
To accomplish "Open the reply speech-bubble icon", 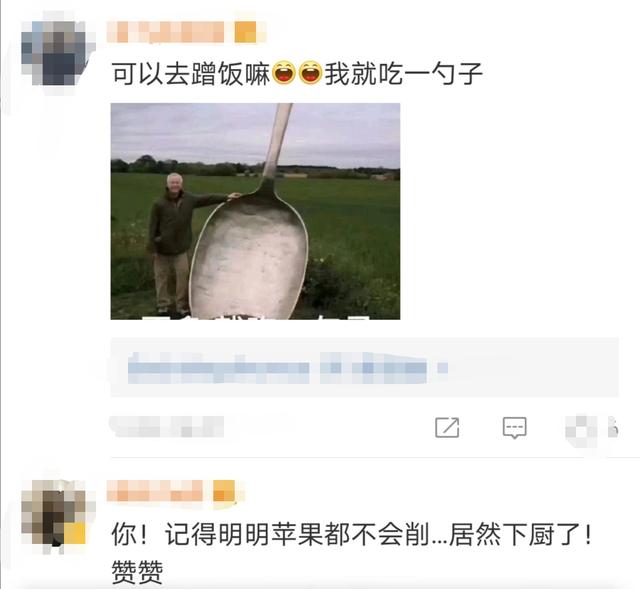I will [514, 428].
